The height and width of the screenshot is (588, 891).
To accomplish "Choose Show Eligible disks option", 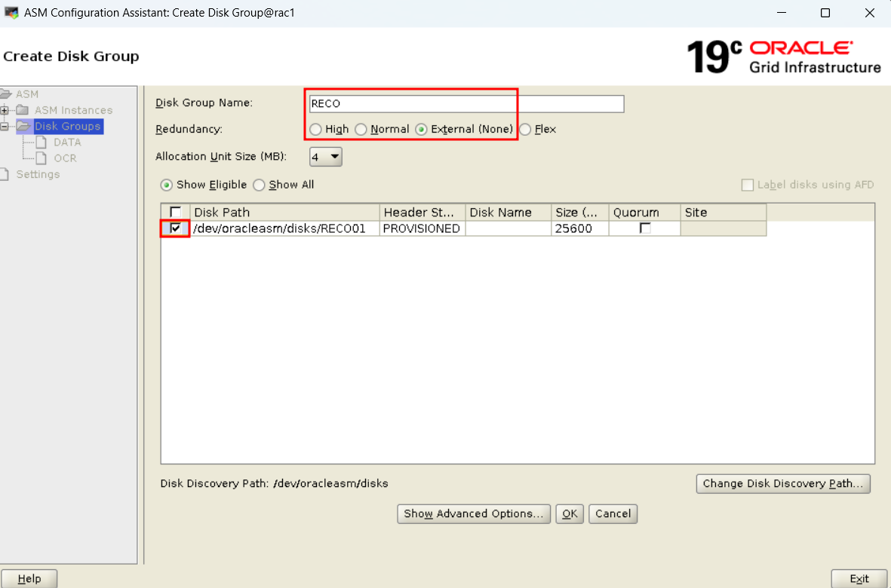I will coord(167,185).
